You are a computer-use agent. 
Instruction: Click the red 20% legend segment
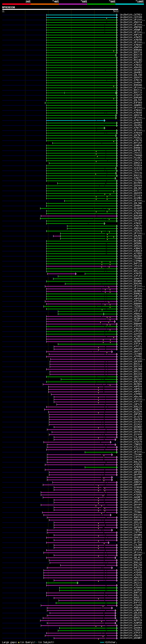pyautogui.click(x=16, y=4)
